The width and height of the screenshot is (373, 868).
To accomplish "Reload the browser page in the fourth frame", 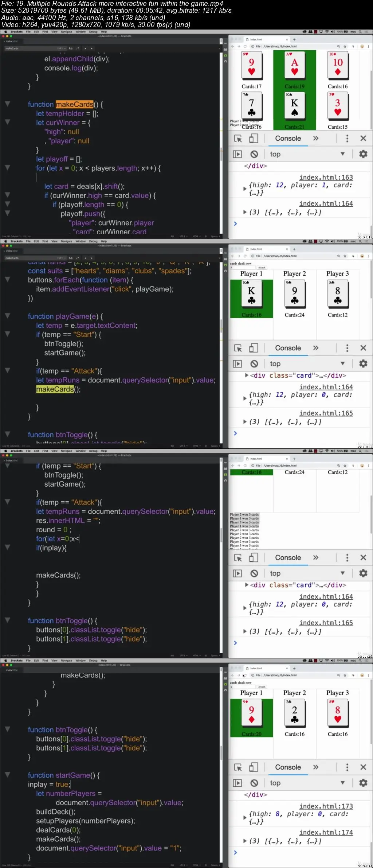I will [x=245, y=675].
